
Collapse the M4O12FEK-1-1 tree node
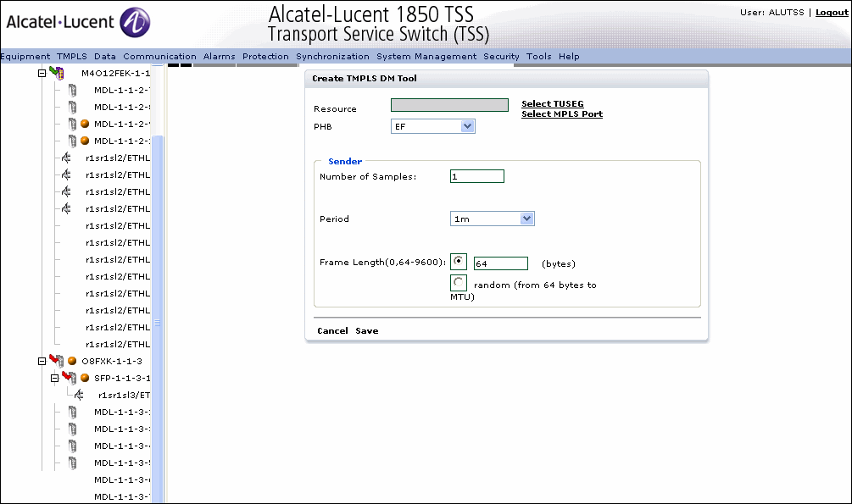click(x=42, y=73)
